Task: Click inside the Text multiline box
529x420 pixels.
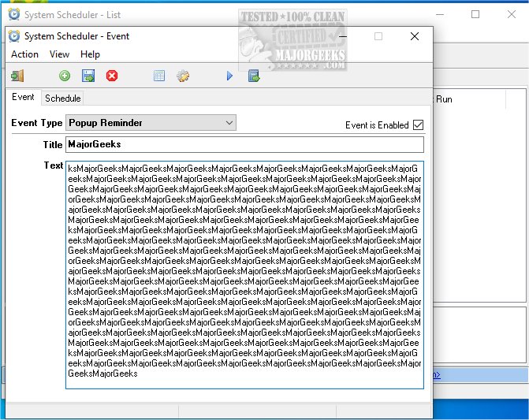Action: [x=244, y=275]
